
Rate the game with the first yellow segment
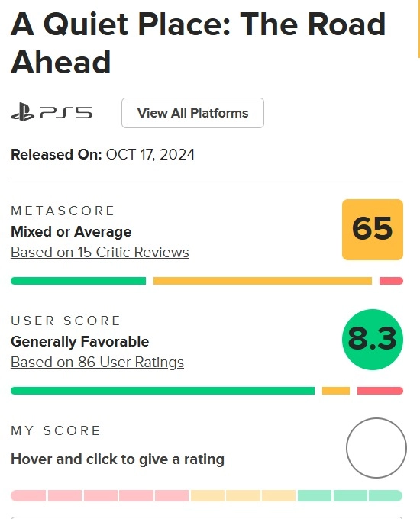click(x=208, y=495)
